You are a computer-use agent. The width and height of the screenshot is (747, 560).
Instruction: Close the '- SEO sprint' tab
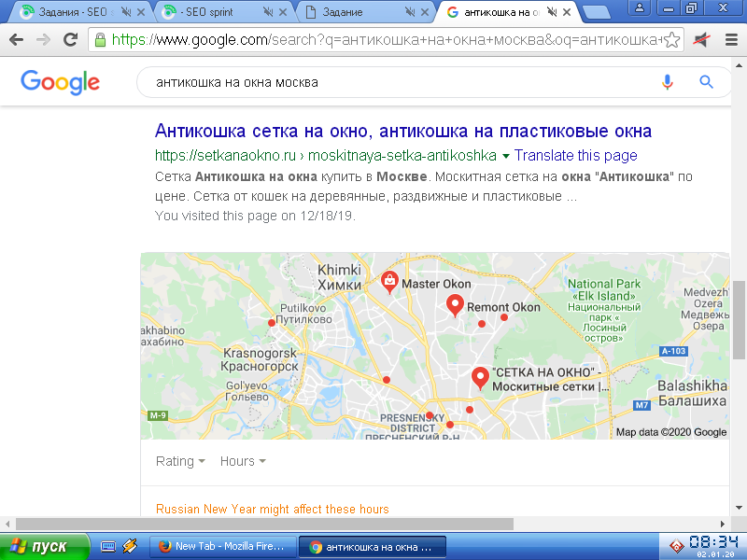point(283,12)
